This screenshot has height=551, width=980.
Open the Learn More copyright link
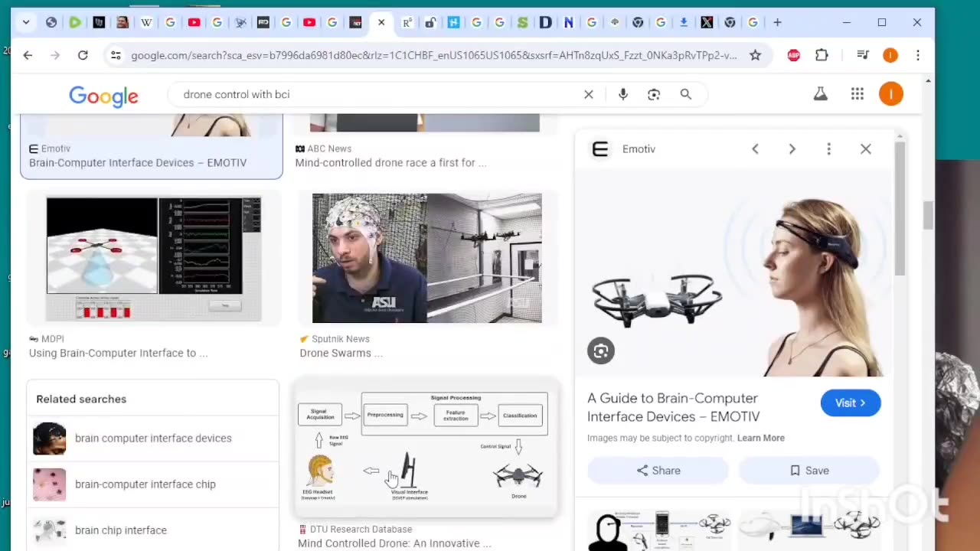(x=761, y=438)
